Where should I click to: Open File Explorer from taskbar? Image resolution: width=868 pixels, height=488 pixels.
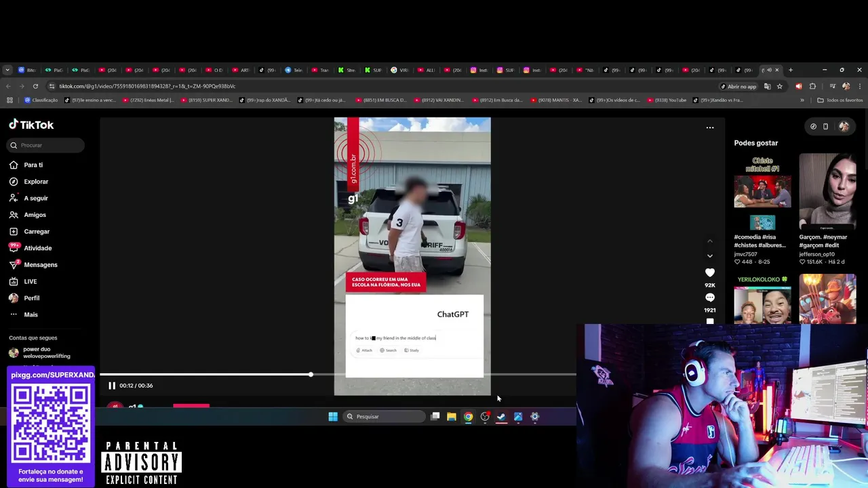452,417
